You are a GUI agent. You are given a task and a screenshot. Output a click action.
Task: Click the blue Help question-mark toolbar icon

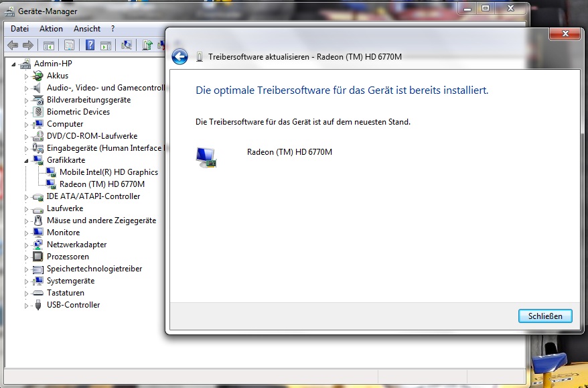tap(90, 45)
